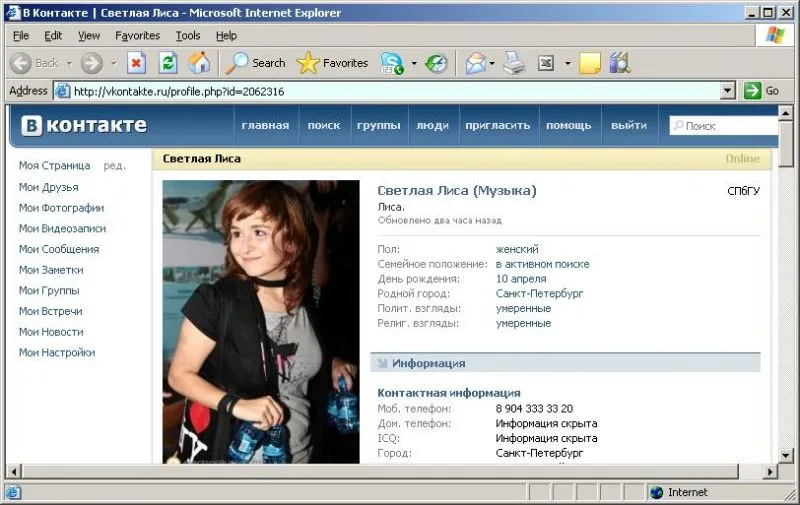Open the Mail envelope icon
The width and height of the screenshot is (800, 505).
click(476, 63)
